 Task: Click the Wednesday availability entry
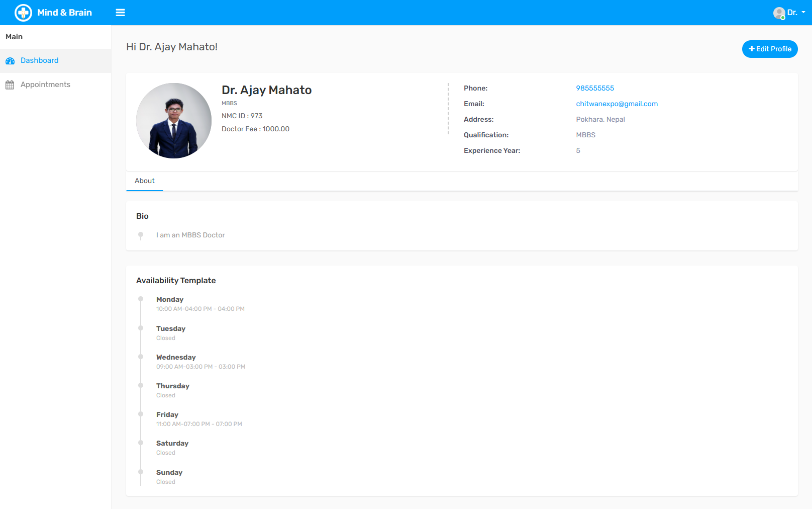pyautogui.click(x=176, y=357)
